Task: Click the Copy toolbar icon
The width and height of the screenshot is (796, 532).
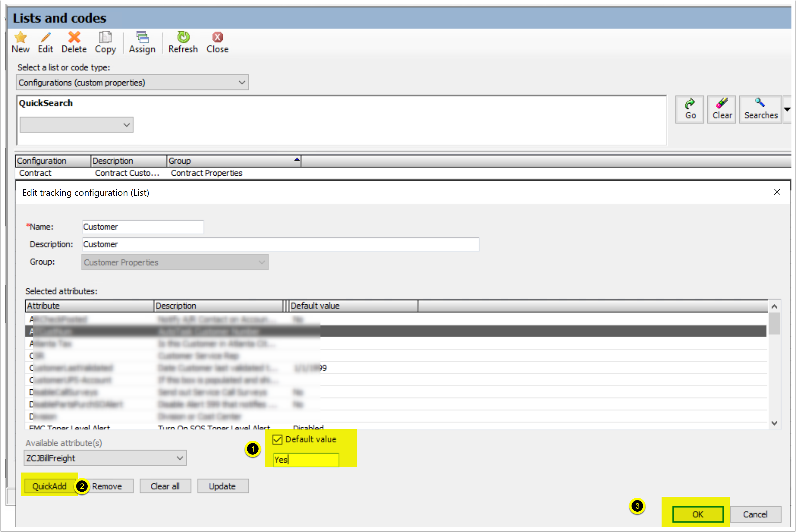Action: pyautogui.click(x=105, y=37)
